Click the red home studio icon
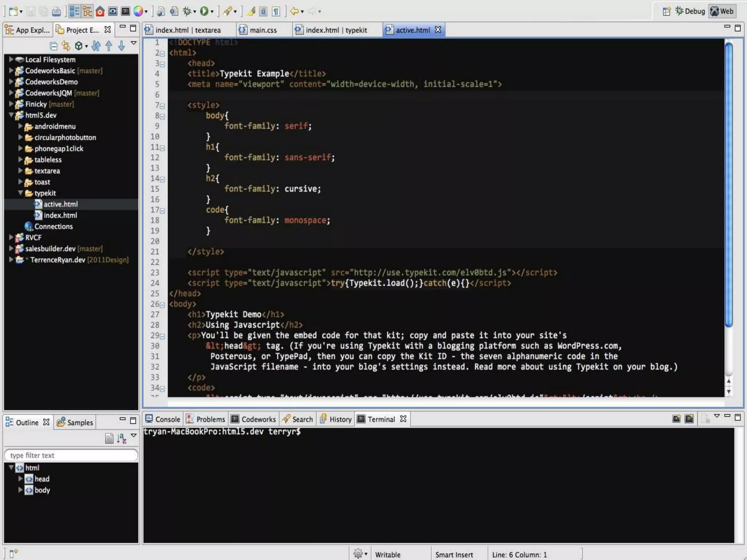The width and height of the screenshot is (747, 560). [100, 12]
